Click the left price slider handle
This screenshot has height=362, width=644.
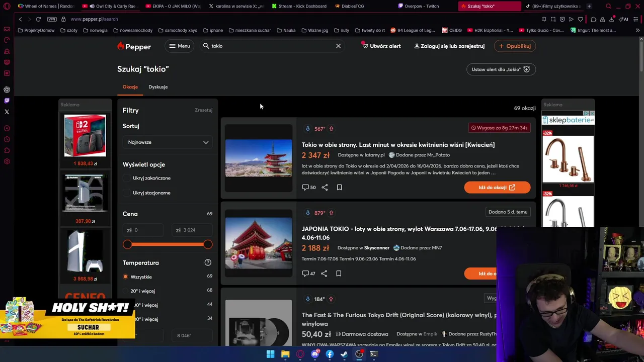pyautogui.click(x=127, y=244)
